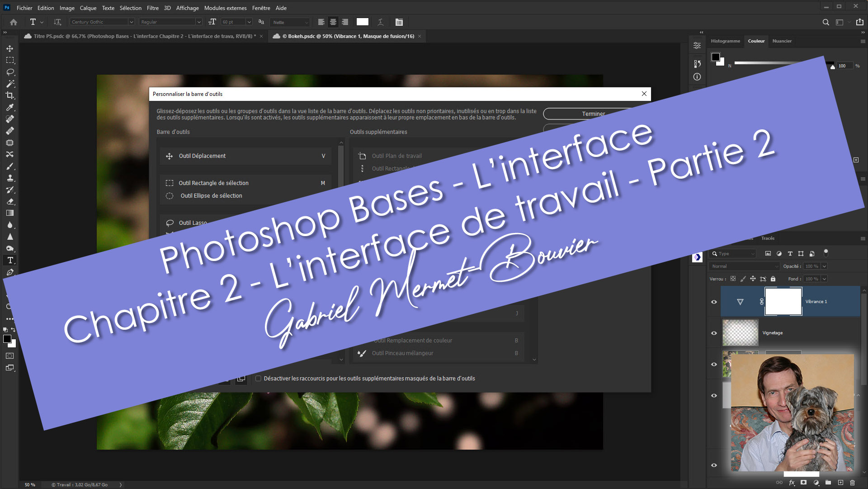Switch to the Nuancier tab

click(782, 41)
